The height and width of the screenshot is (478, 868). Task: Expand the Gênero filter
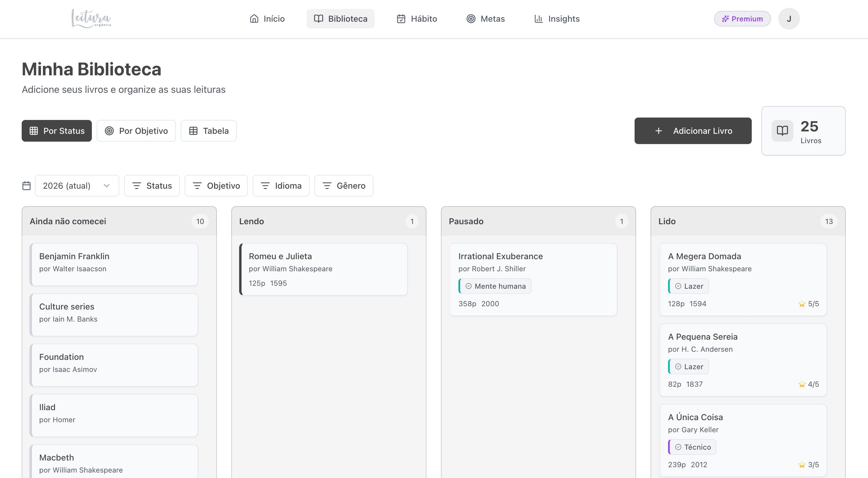pos(344,186)
